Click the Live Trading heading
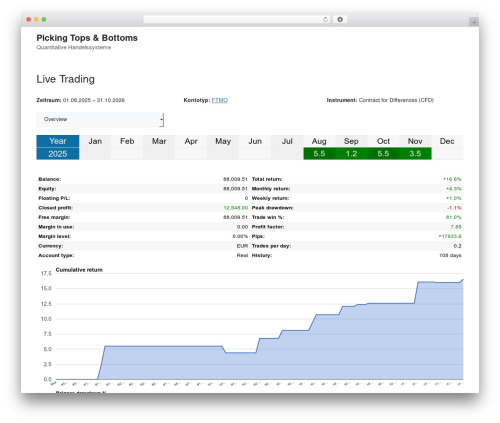Image resolution: width=500 pixels, height=423 pixels. click(65, 79)
